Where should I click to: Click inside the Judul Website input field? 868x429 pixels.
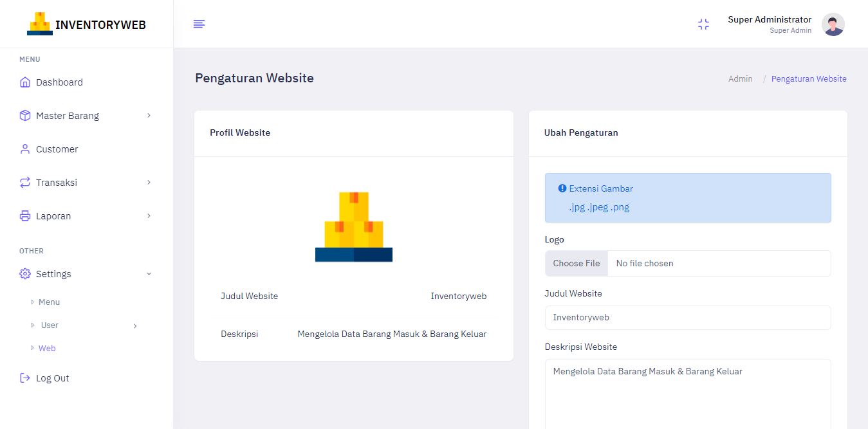coord(687,317)
